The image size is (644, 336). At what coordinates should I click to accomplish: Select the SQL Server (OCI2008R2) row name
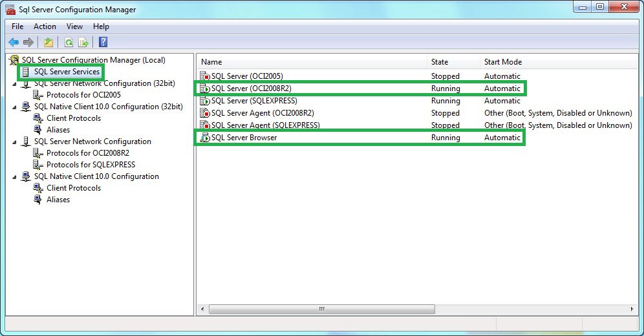(252, 89)
